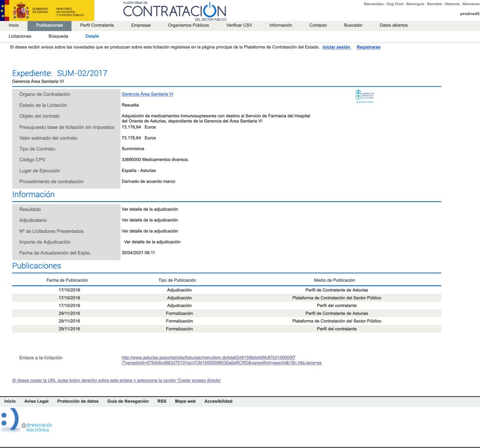
Task: Click Adjudicación row with Perfil de Contratante de Asturias
Action: coord(227,290)
